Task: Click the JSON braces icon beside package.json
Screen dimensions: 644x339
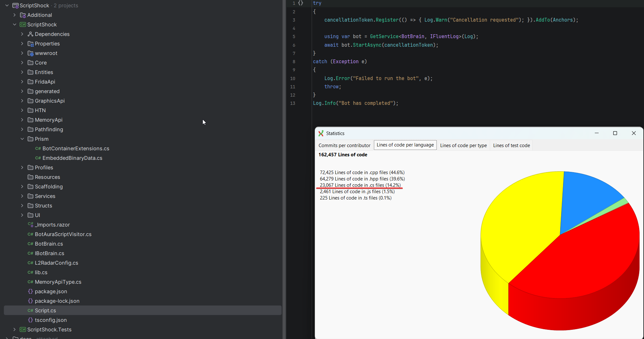Action: click(30, 291)
